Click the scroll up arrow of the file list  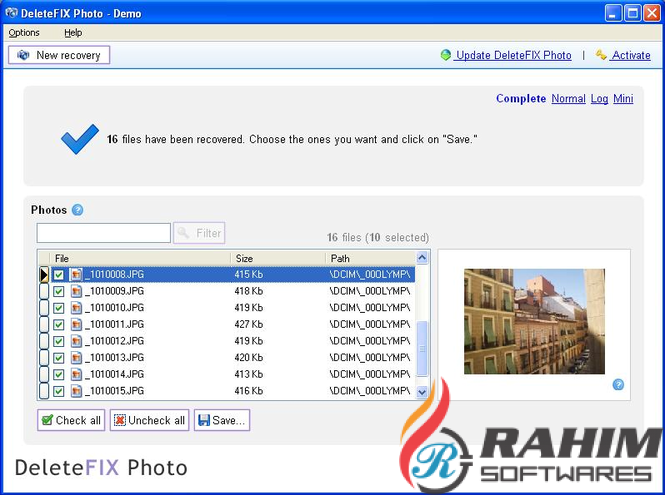(422, 257)
